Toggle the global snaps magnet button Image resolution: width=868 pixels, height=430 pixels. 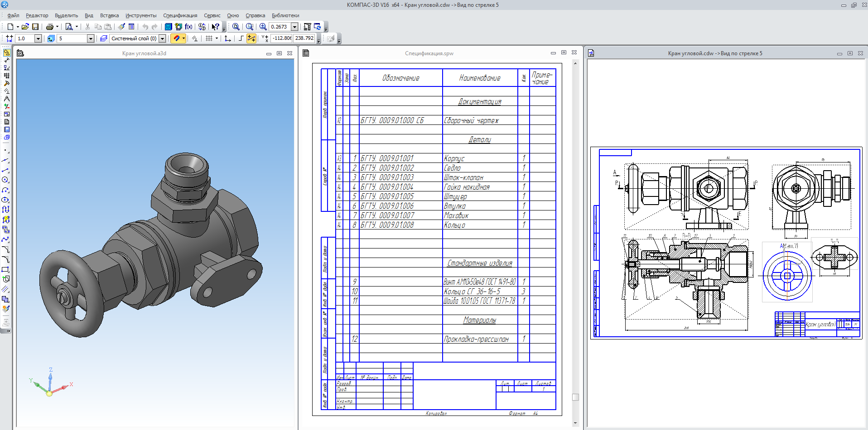pyautogui.click(x=176, y=38)
